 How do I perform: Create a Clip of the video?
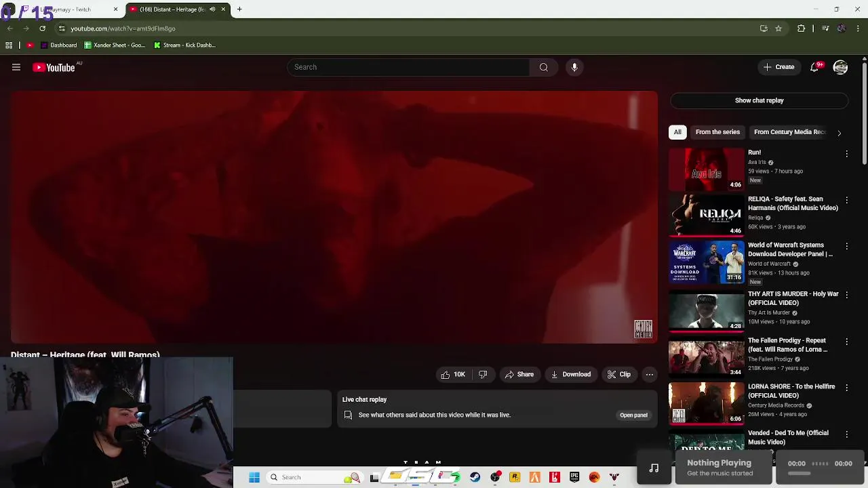click(618, 374)
